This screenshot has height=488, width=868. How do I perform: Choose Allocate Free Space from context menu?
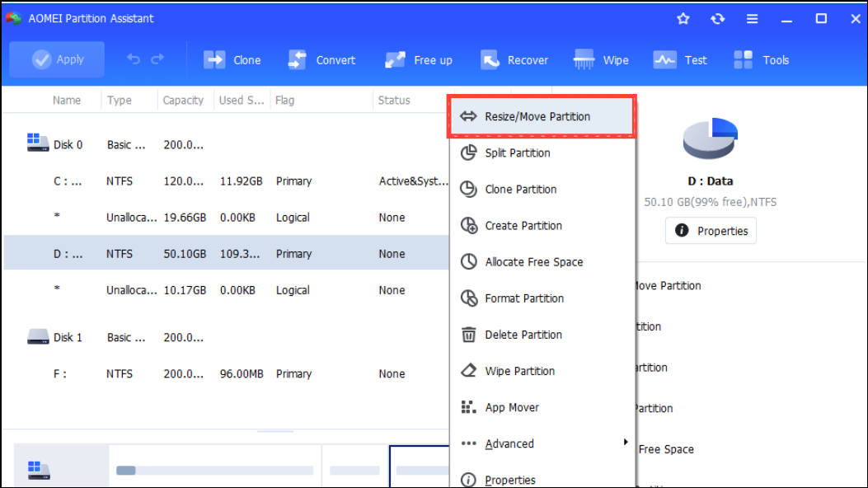tap(542, 261)
